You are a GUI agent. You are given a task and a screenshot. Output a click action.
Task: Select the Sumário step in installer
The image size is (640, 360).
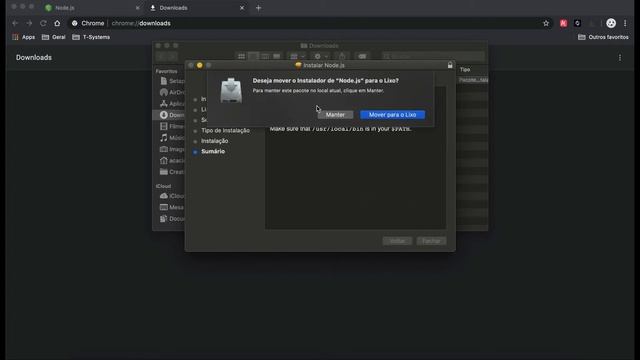pos(213,151)
